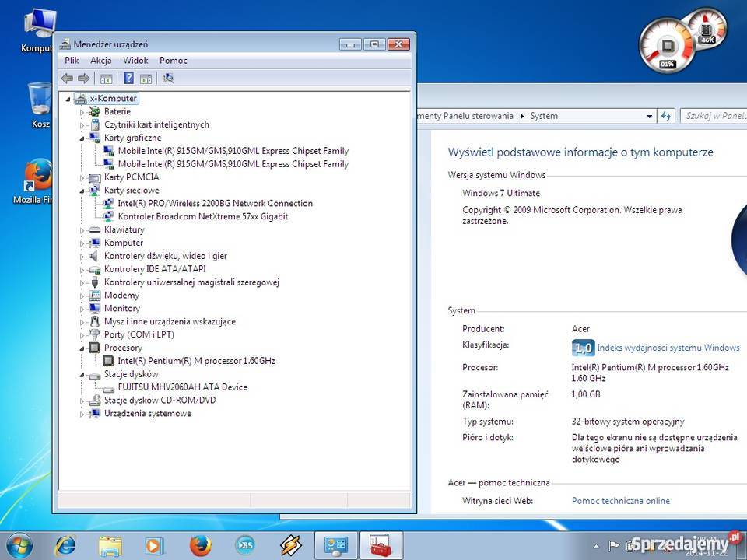Collapse the Procesory category
The height and width of the screenshot is (560, 747).
[82, 348]
